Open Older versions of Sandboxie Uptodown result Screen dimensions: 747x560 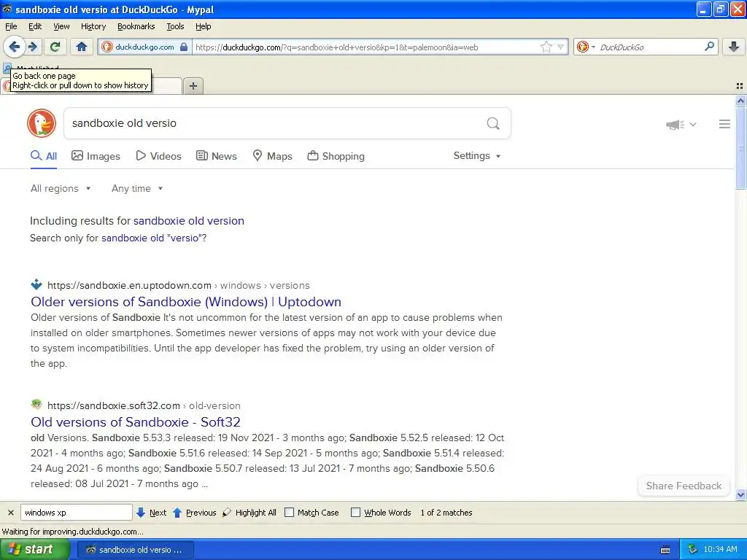click(186, 302)
